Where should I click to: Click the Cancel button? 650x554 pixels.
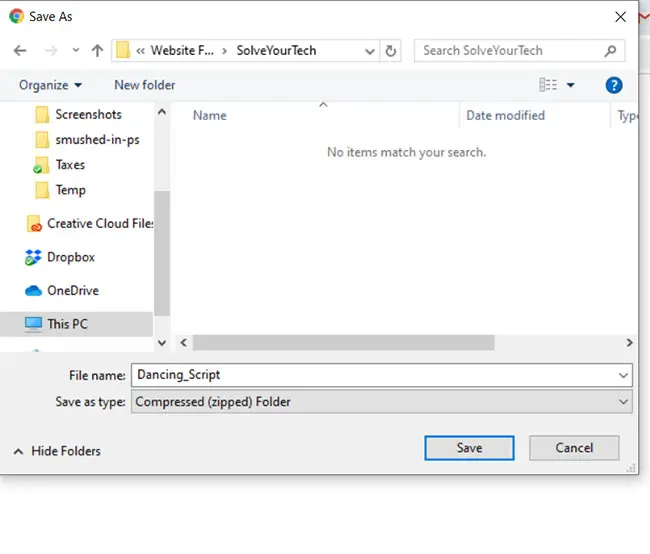[574, 448]
